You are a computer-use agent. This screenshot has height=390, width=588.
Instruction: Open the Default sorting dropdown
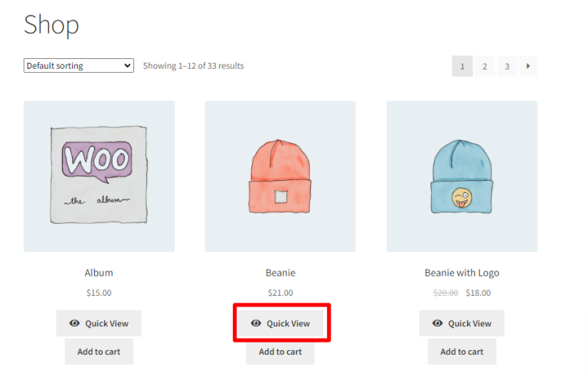pos(78,66)
